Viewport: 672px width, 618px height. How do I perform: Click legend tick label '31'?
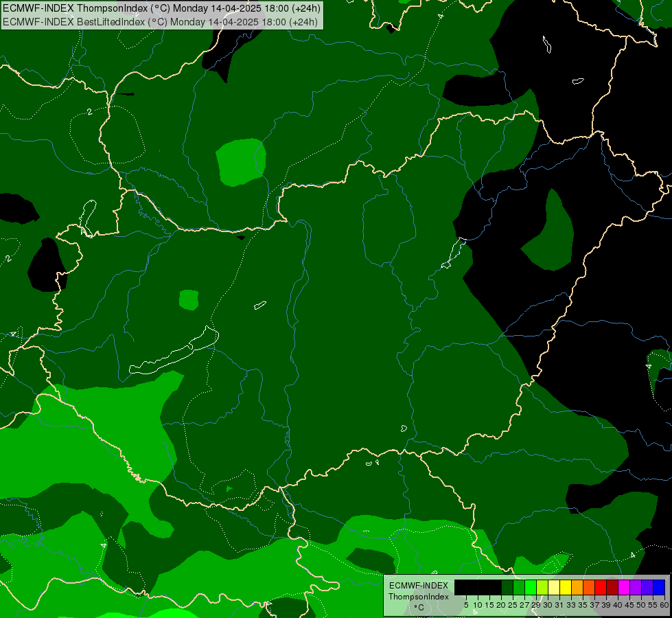[x=559, y=605]
